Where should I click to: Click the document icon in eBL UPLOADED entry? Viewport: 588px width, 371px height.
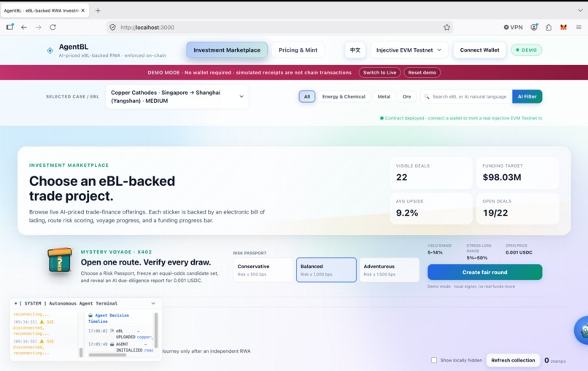pyautogui.click(x=112, y=331)
